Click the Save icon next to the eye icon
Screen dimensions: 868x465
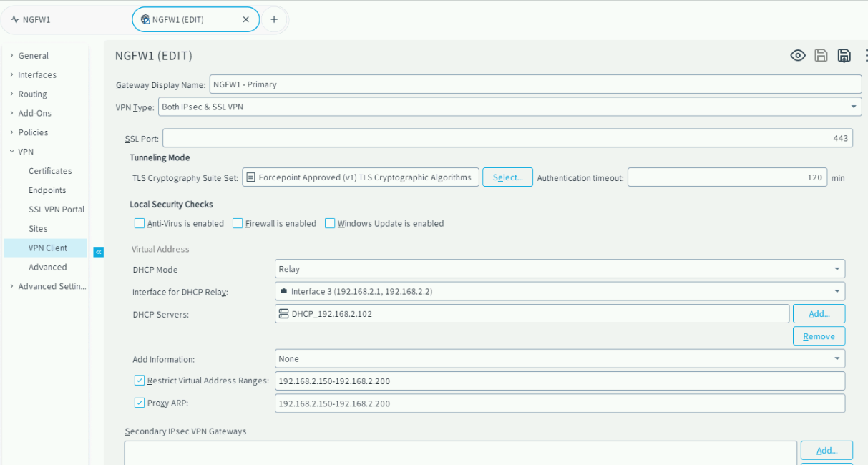(821, 55)
